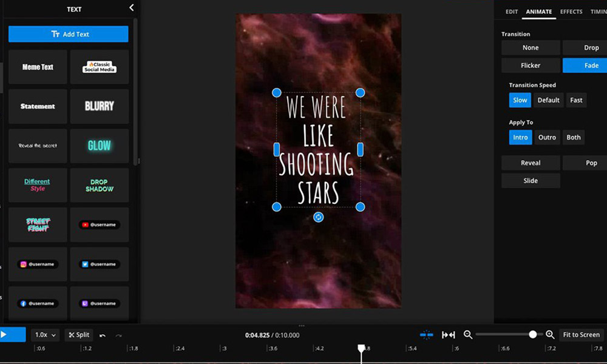The width and height of the screenshot is (607, 364).
Task: Set transition speed to Fast
Action: pos(576,100)
